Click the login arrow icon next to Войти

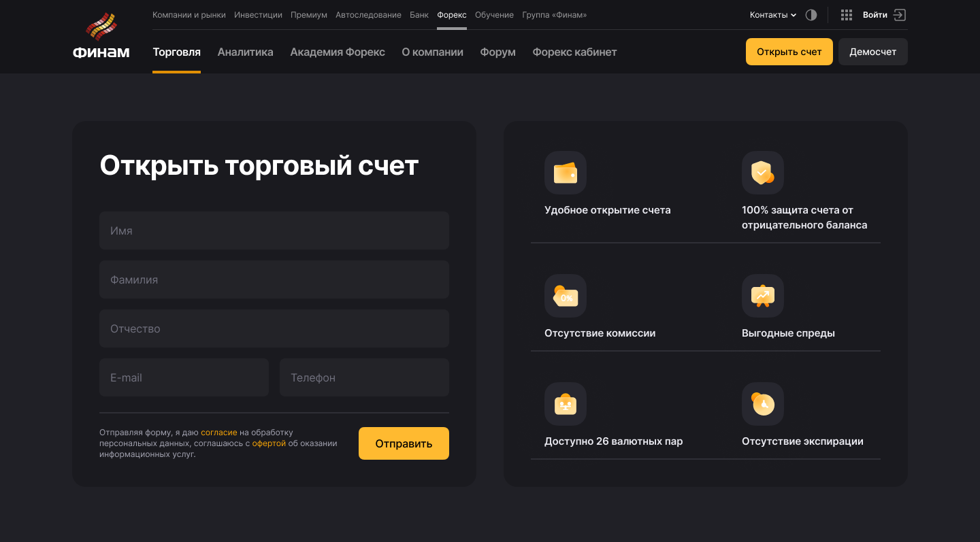[x=900, y=15]
